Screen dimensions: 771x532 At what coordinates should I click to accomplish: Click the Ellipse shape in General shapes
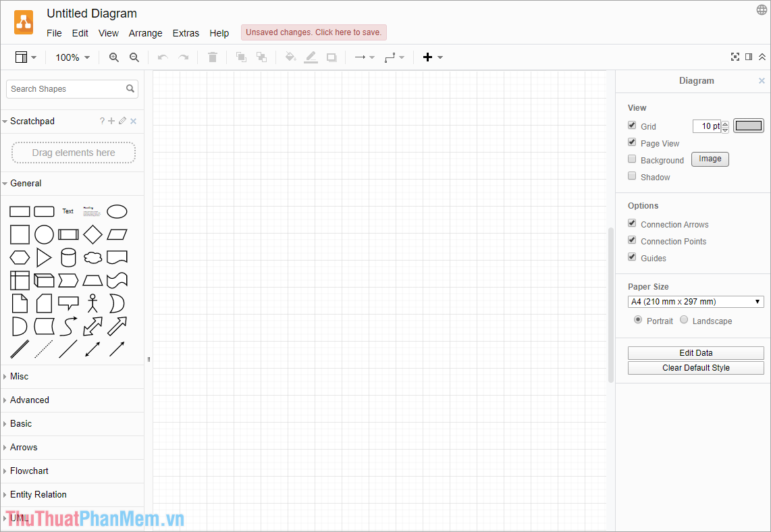pos(117,211)
